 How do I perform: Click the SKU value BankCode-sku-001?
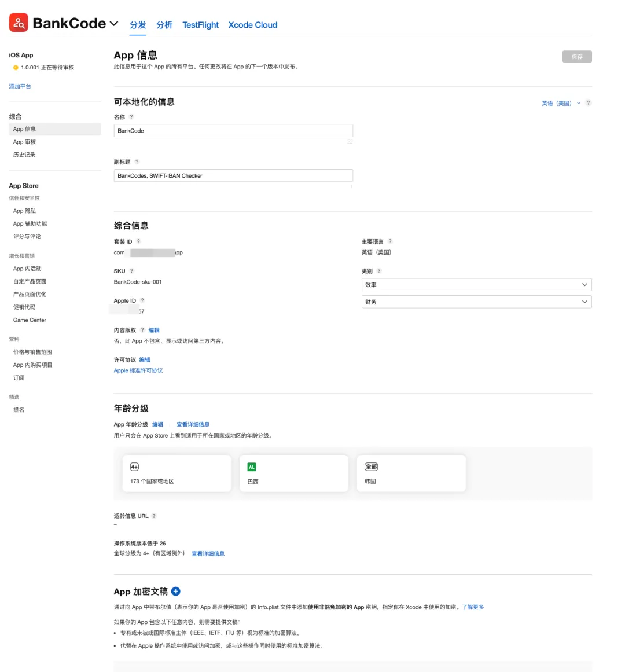(138, 282)
